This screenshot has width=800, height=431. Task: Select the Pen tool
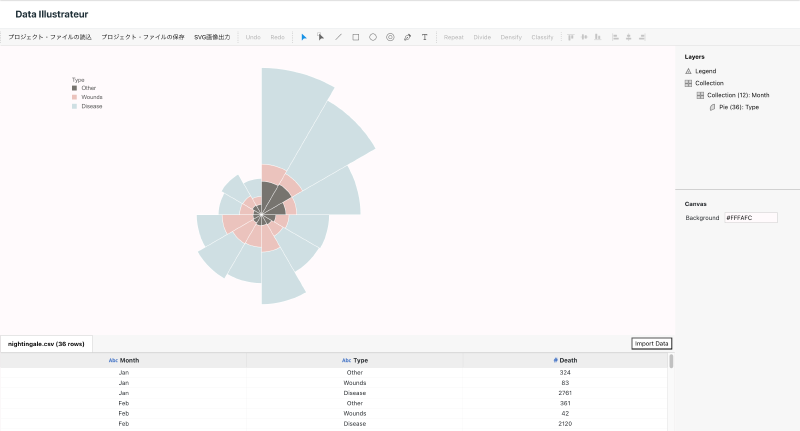(x=407, y=37)
